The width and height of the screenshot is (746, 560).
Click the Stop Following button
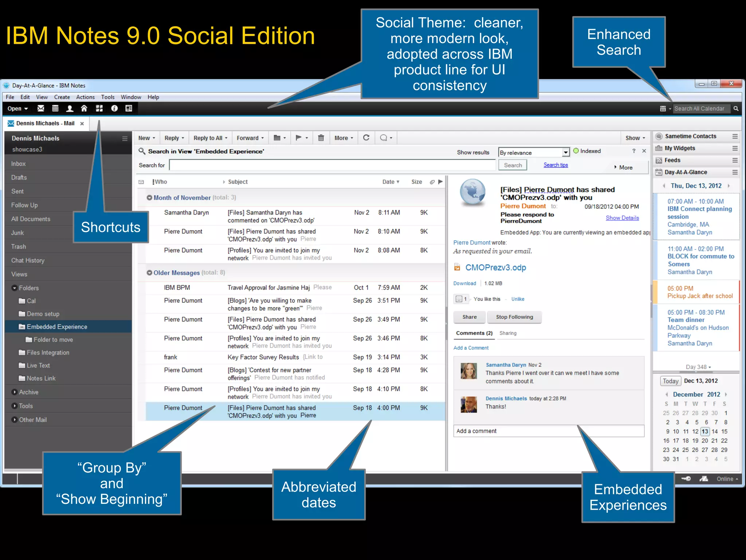click(x=514, y=317)
